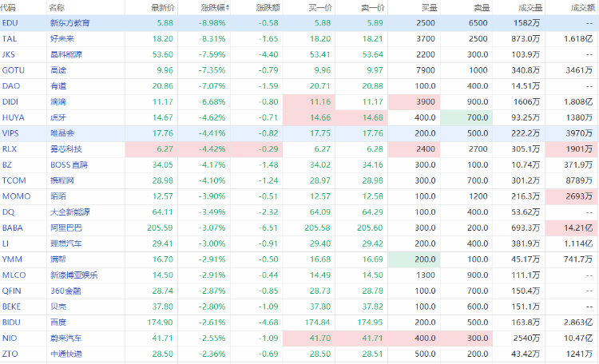Select the 名称 column header
This screenshot has height=364, width=599.
tap(57, 7)
